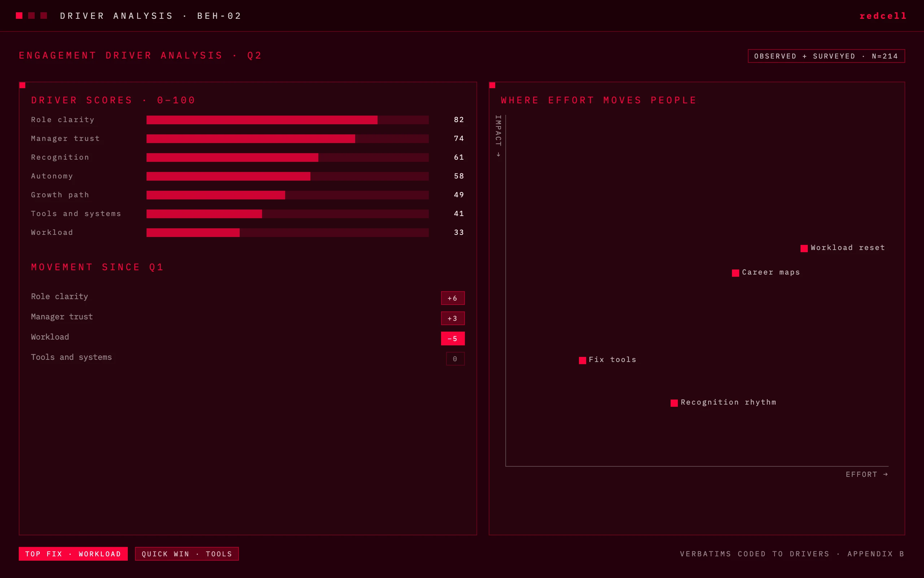Click the Recognition rhythm scatter marker
This screenshot has height=578, width=924.
(674, 403)
